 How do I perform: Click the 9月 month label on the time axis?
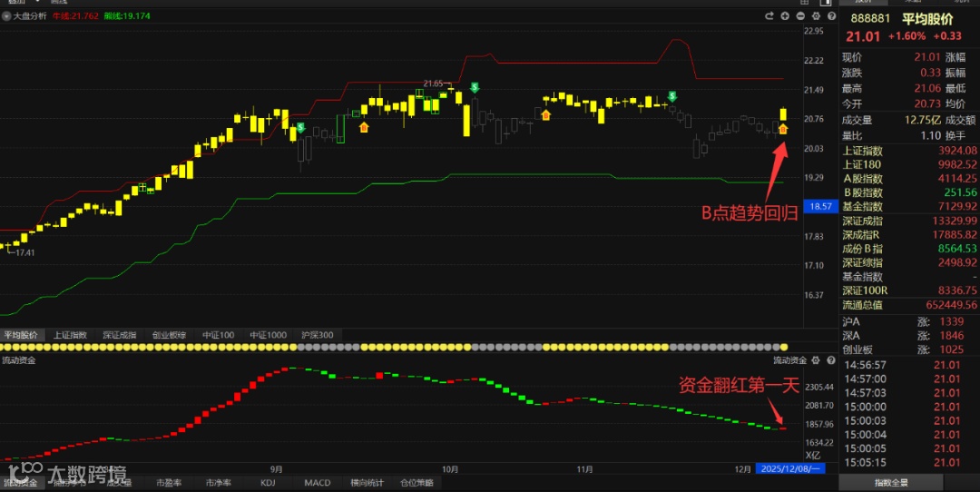276,469
